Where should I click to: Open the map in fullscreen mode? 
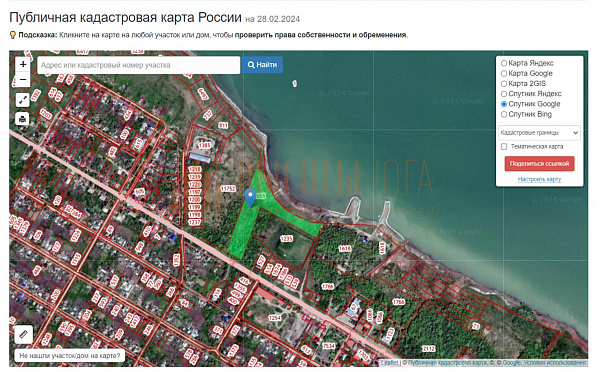click(x=23, y=100)
